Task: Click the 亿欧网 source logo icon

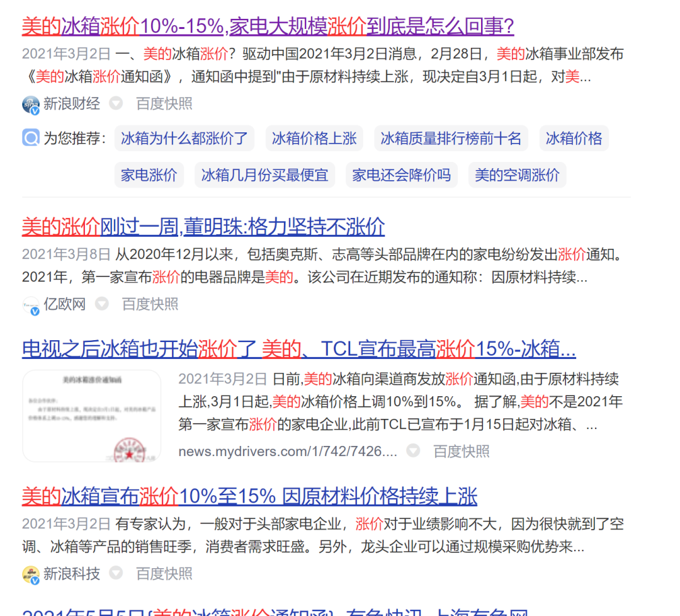Action: tap(31, 305)
